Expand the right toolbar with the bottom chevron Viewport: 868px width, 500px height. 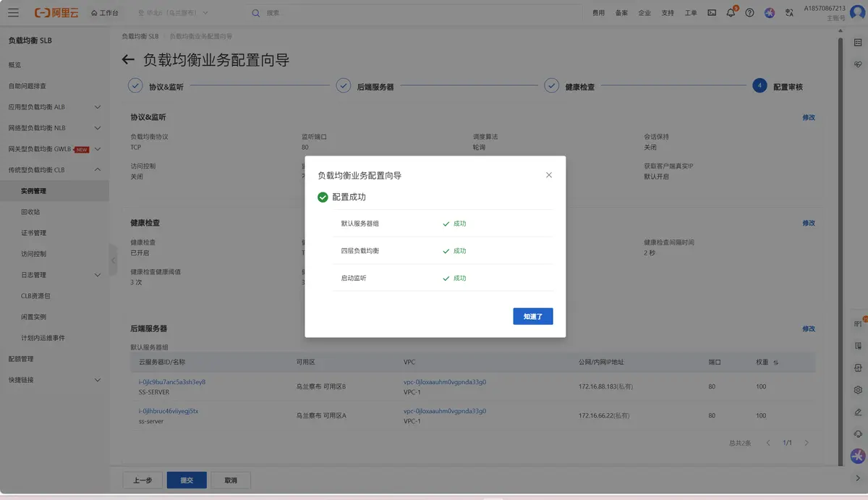coord(858,478)
